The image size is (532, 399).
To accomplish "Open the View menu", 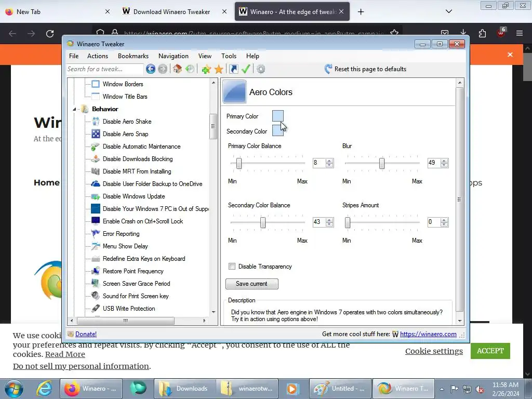I will click(x=205, y=56).
